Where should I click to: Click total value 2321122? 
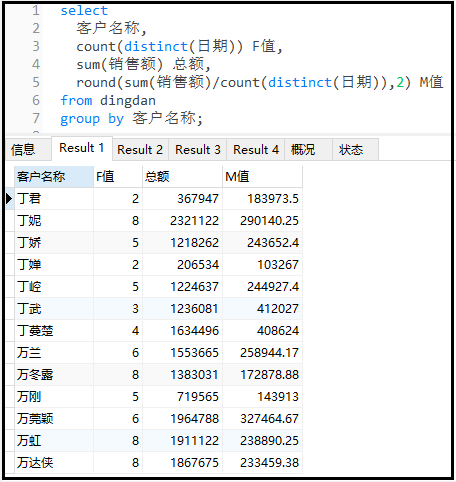coord(182,221)
